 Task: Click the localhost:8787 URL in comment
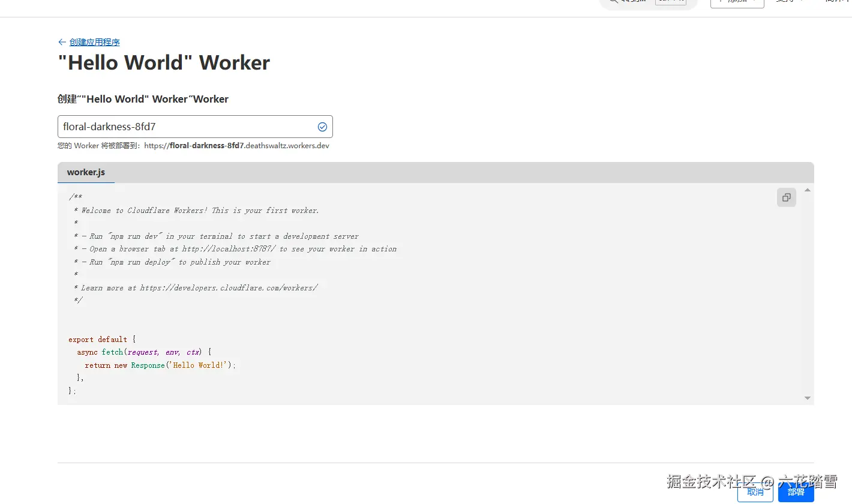point(229,249)
